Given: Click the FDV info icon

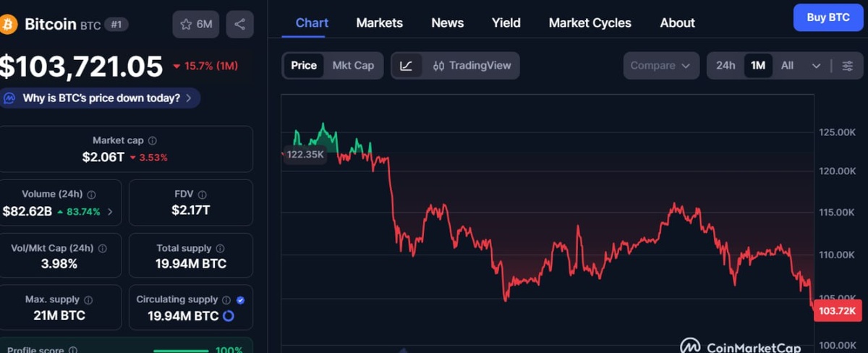Looking at the screenshot, I should pyautogui.click(x=203, y=195).
